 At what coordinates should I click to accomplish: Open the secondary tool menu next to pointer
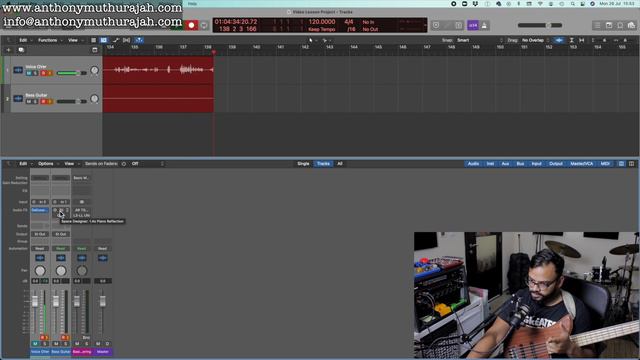pos(326,40)
